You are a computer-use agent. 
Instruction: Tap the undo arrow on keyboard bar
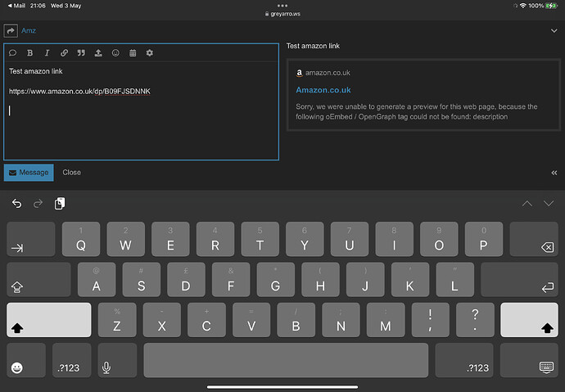(16, 204)
